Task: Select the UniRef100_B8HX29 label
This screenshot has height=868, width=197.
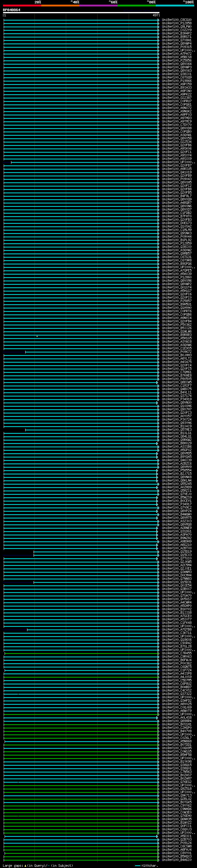Action: (x=176, y=443)
